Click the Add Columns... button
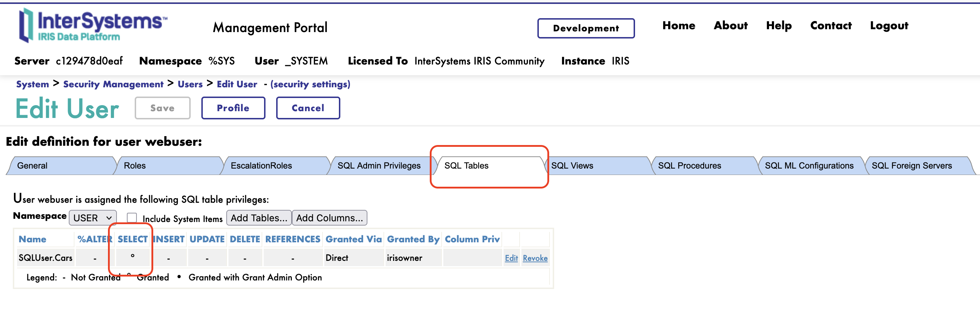Viewport: 980px width, 320px height. point(329,218)
